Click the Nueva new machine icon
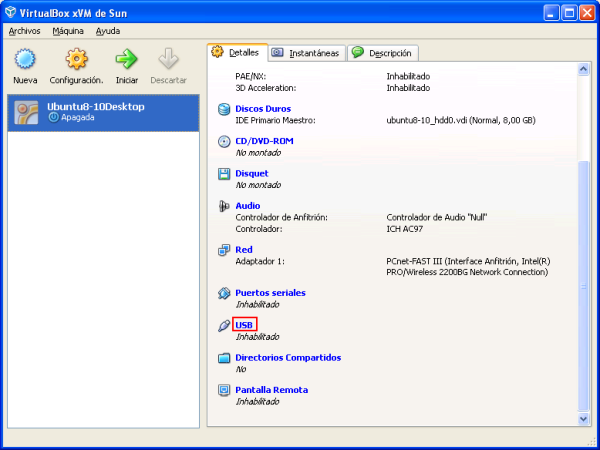Image resolution: width=600 pixels, height=450 pixels. click(25, 60)
